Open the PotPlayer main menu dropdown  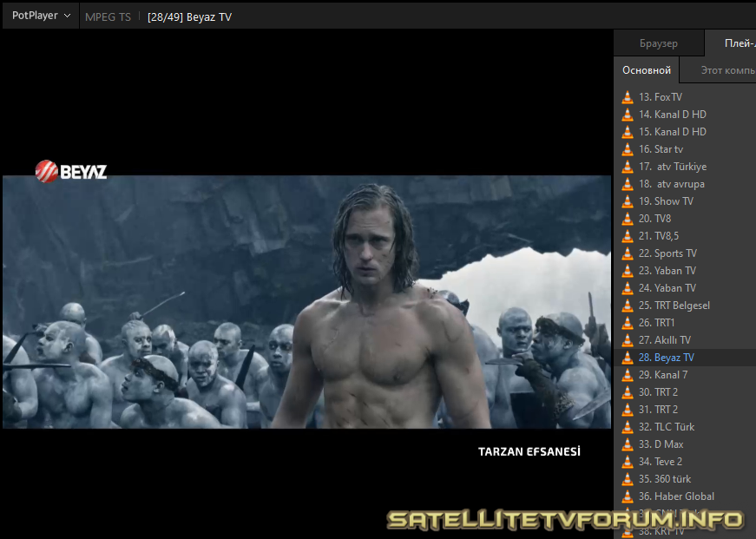click(41, 16)
